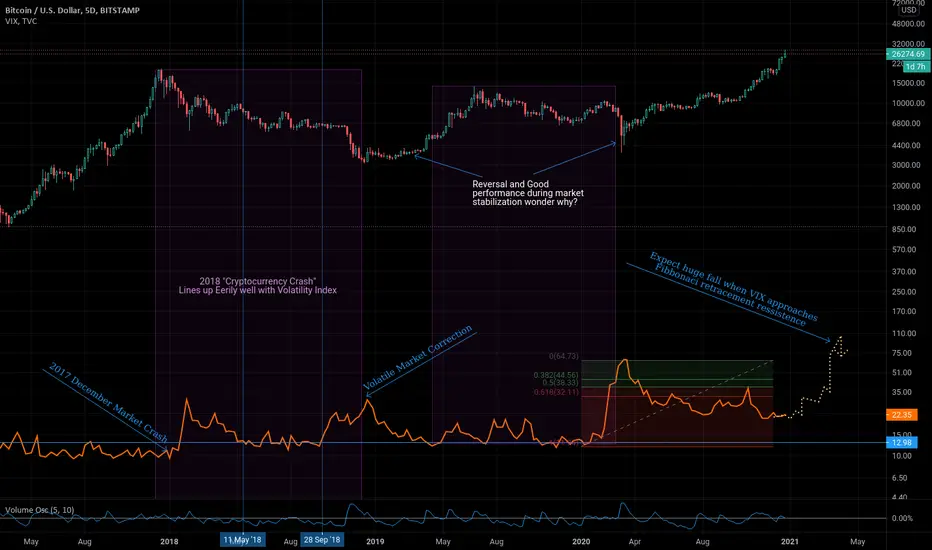Image resolution: width=932 pixels, height=550 pixels.
Task: Select the 'Reversal and Good performance' annotation text
Action: (x=528, y=193)
